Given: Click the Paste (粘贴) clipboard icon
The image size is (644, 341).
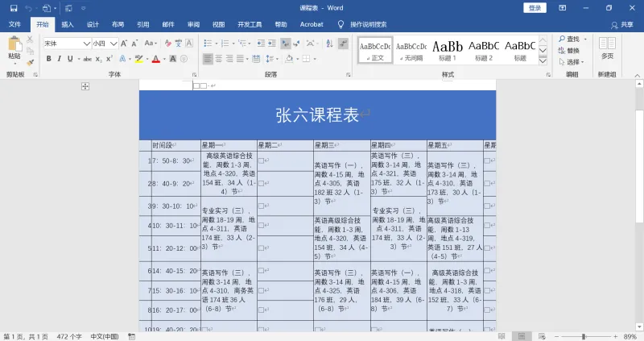Looking at the screenshot, I should coord(14,44).
